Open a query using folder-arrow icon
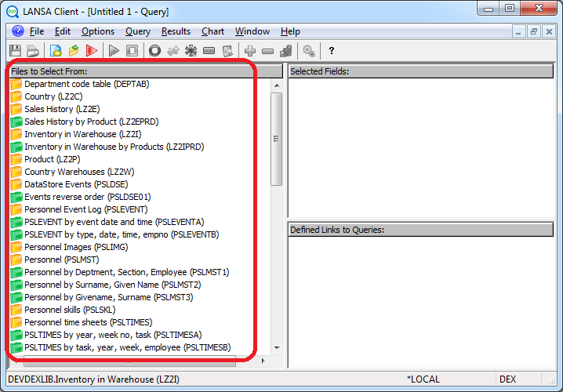Screen dimensions: 563x392 74,51
